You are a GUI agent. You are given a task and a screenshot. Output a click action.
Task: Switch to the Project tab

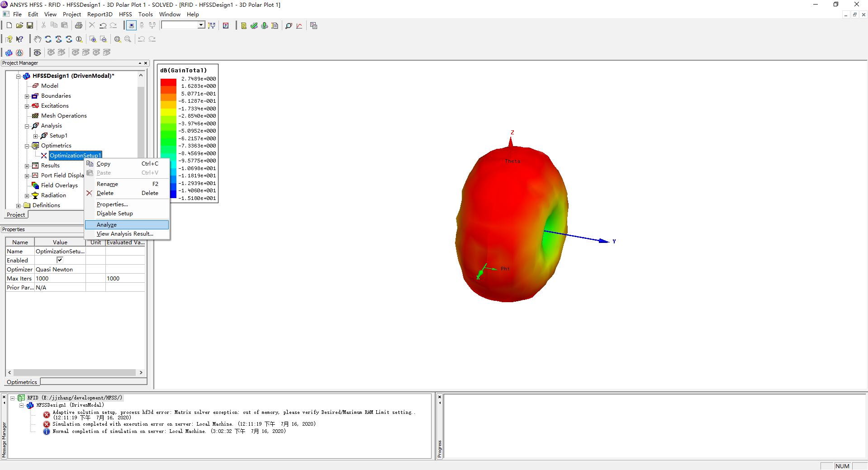pyautogui.click(x=16, y=215)
